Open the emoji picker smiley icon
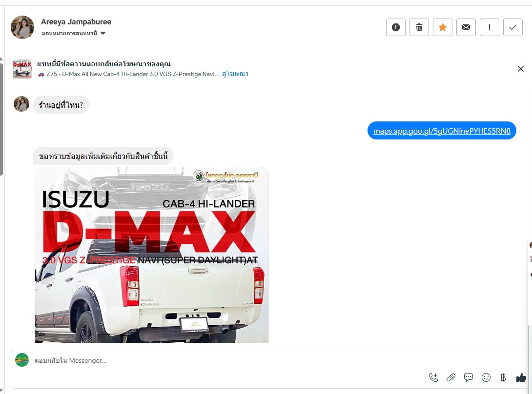532x394 pixels. [x=486, y=377]
